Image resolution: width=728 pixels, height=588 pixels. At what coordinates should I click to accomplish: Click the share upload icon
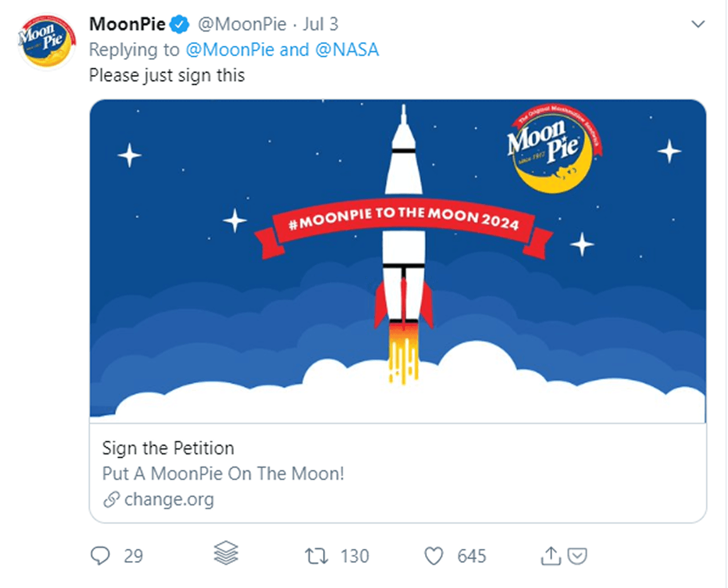click(550, 555)
